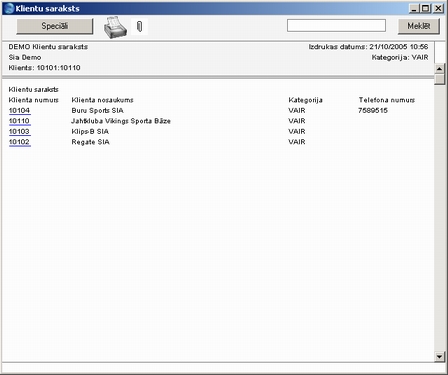Maximize the Klientu saraksts window
The height and width of the screenshot is (375, 448).
click(426, 8)
